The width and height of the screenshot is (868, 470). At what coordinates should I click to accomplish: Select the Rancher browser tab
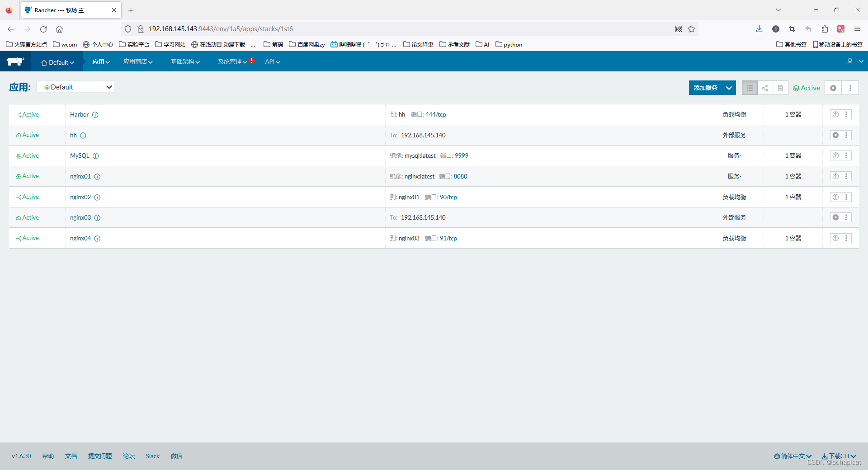(x=71, y=10)
